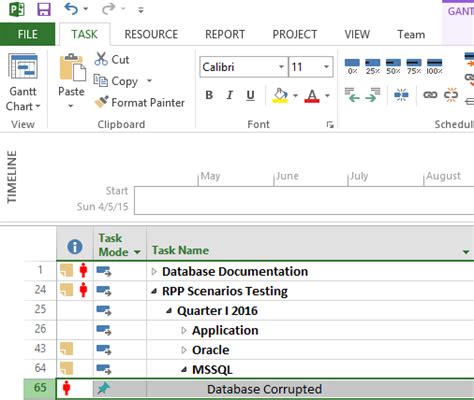474x400 pixels.
Task: Open the PROJECT ribbon tab
Action: pos(295,34)
